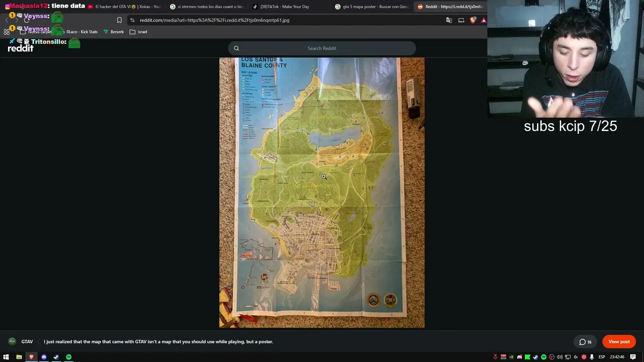Open the Windows Start menu
Image resolution: width=644 pixels, height=362 pixels.
pyautogui.click(x=6, y=357)
